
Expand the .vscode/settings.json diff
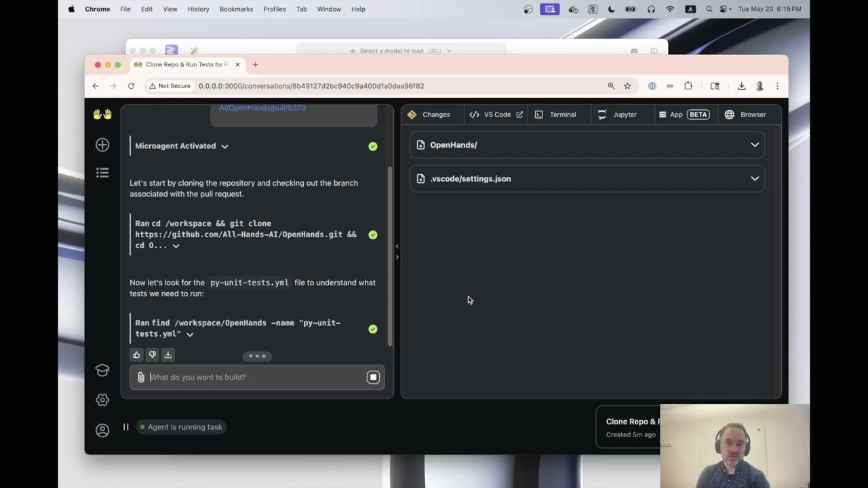[x=755, y=179]
